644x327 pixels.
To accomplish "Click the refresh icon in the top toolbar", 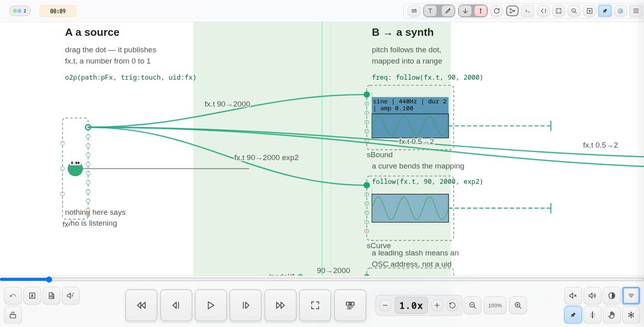I will pyautogui.click(x=496, y=11).
